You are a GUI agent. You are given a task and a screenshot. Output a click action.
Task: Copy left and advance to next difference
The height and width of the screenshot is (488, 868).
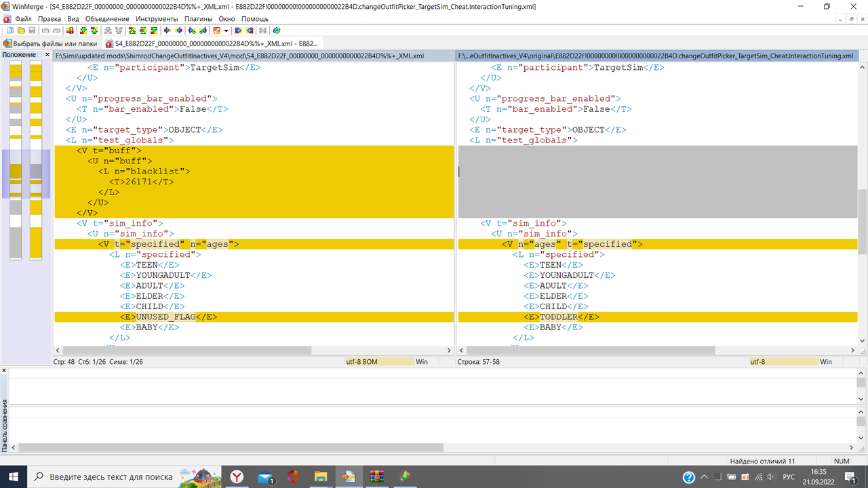tap(203, 30)
